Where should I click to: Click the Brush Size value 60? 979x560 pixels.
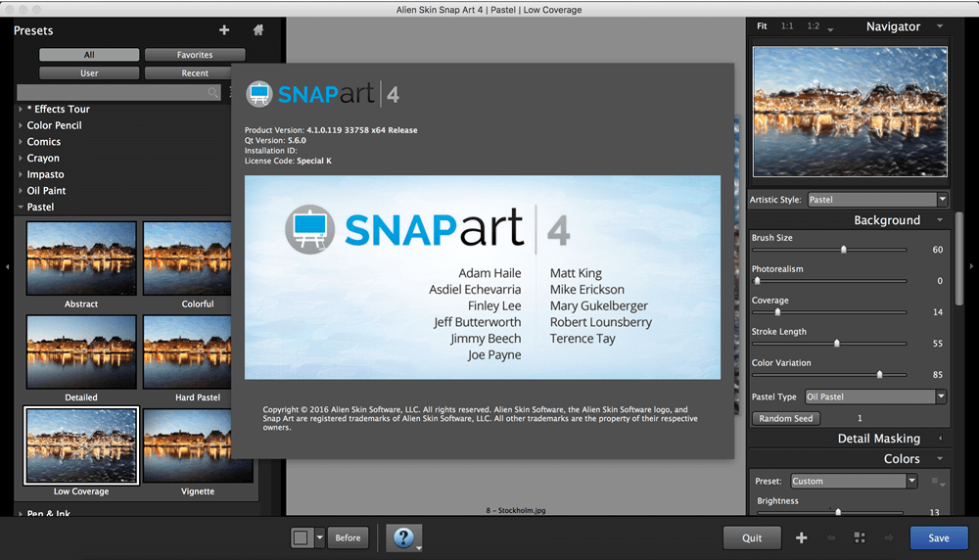coord(938,250)
